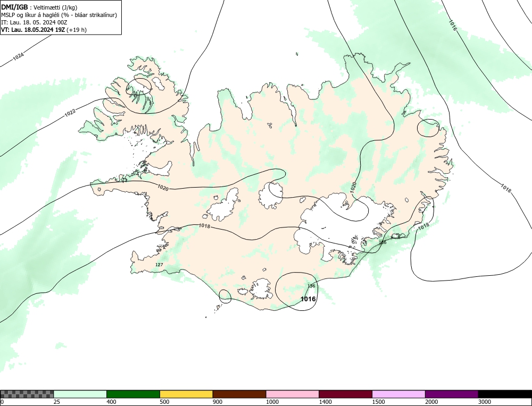
Task: Click the brown 900–1000 legend swatch
Action: pos(239,394)
